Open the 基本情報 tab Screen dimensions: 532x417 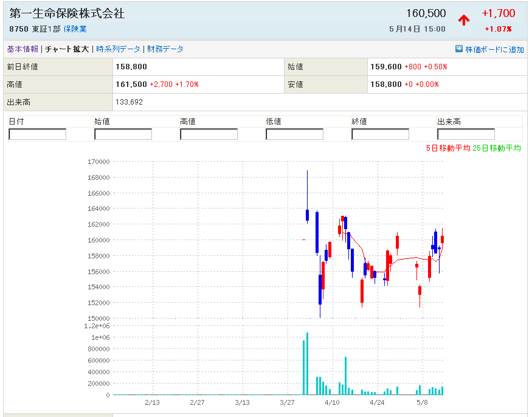click(22, 49)
